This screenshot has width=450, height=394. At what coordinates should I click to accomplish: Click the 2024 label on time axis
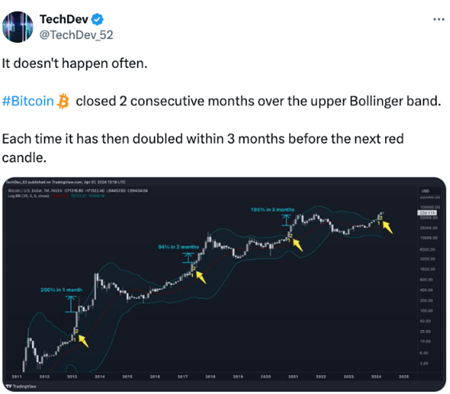pos(376,377)
